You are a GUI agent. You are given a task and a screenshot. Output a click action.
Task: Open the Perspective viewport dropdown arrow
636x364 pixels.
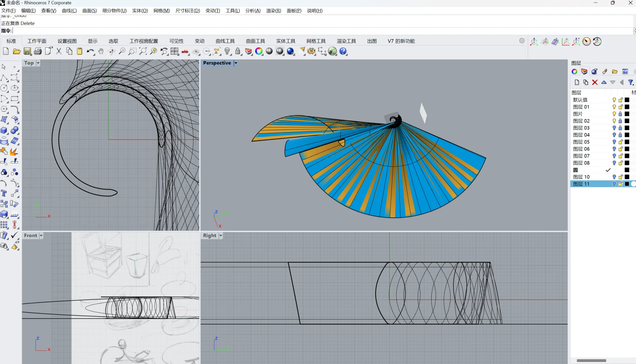236,63
